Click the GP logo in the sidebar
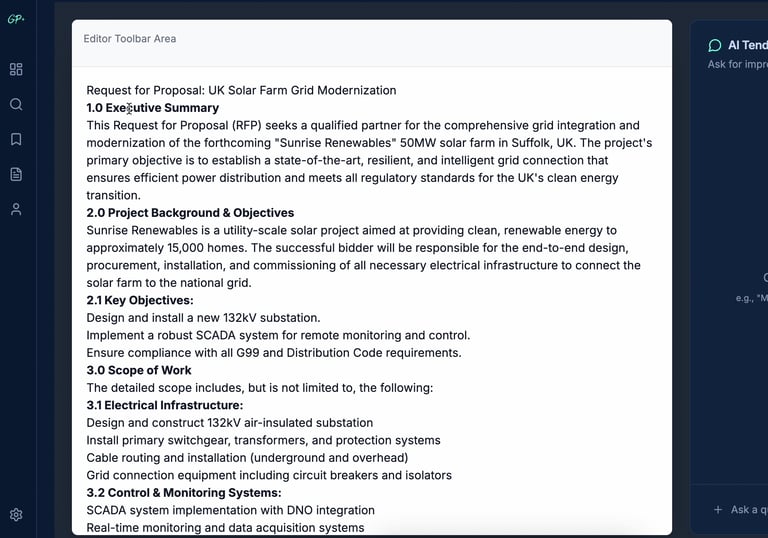 click(15, 19)
